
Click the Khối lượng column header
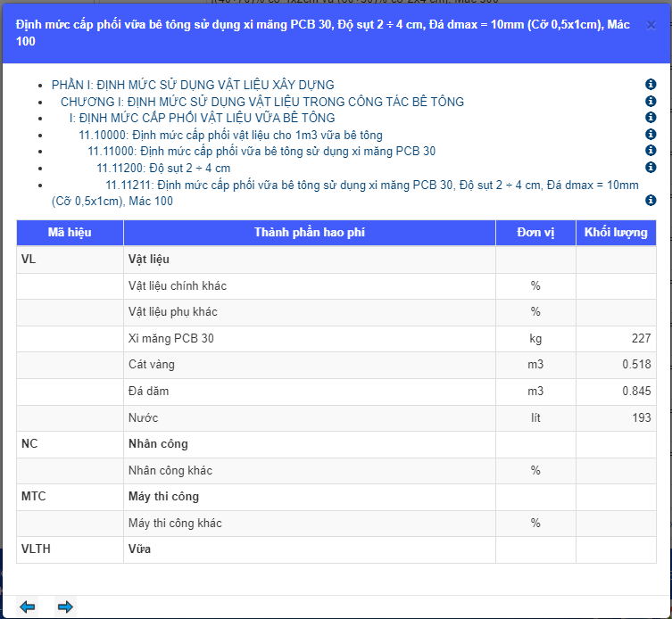[x=616, y=233]
